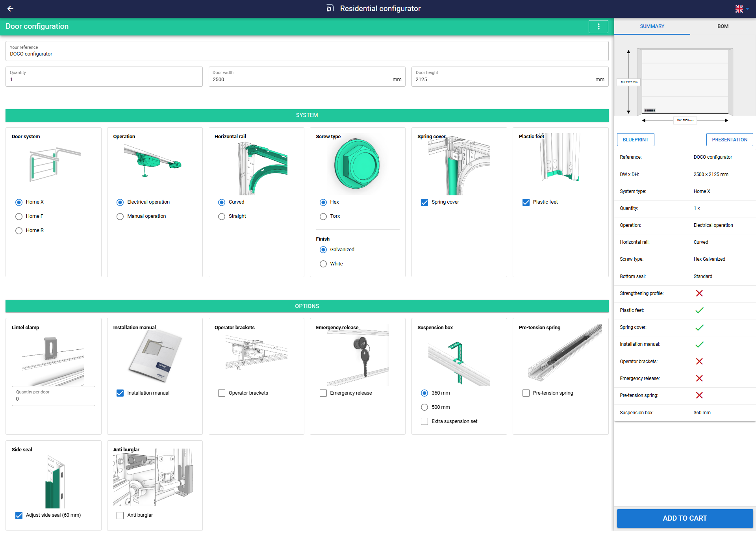Image resolution: width=756 pixels, height=536 pixels.
Task: Uncheck the Spring cover checkbox
Action: pyautogui.click(x=424, y=202)
